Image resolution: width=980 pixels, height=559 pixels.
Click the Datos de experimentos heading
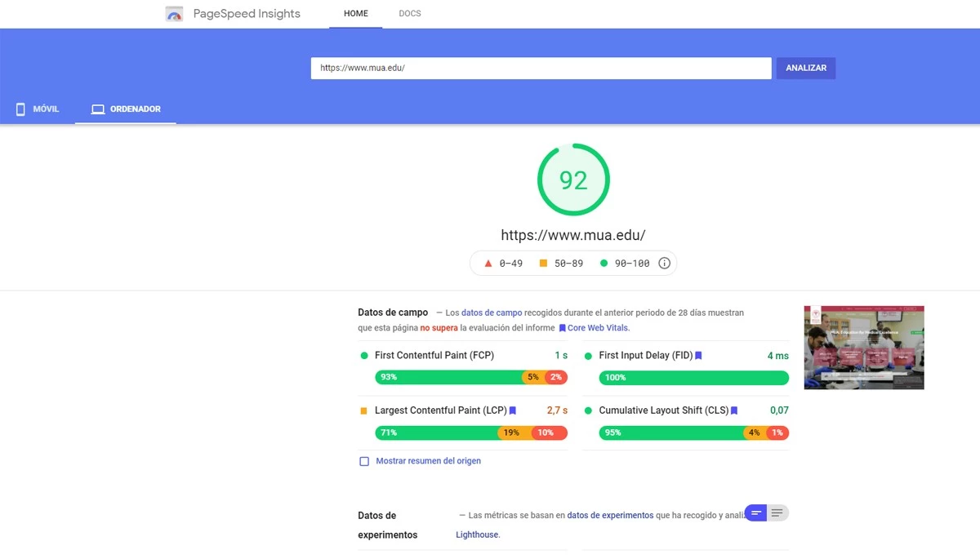pyautogui.click(x=388, y=526)
